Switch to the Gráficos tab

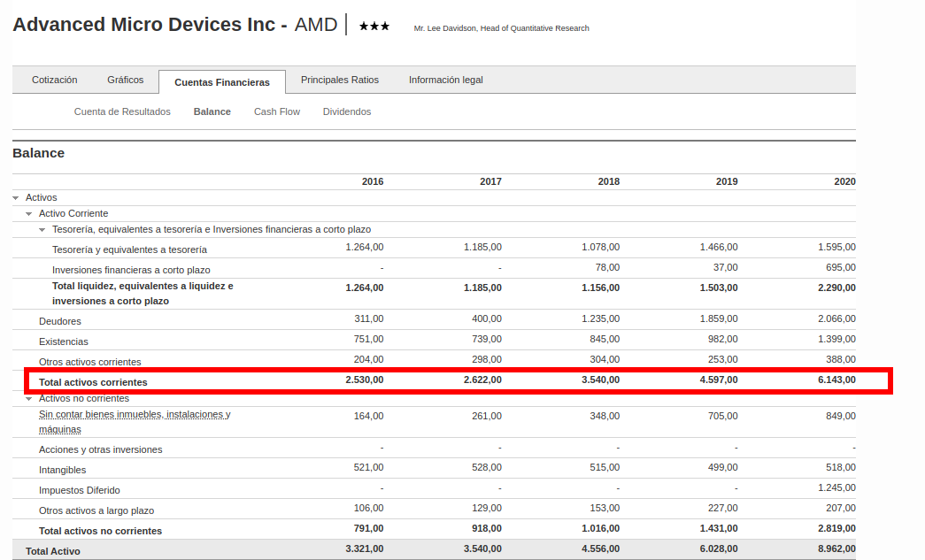click(125, 80)
